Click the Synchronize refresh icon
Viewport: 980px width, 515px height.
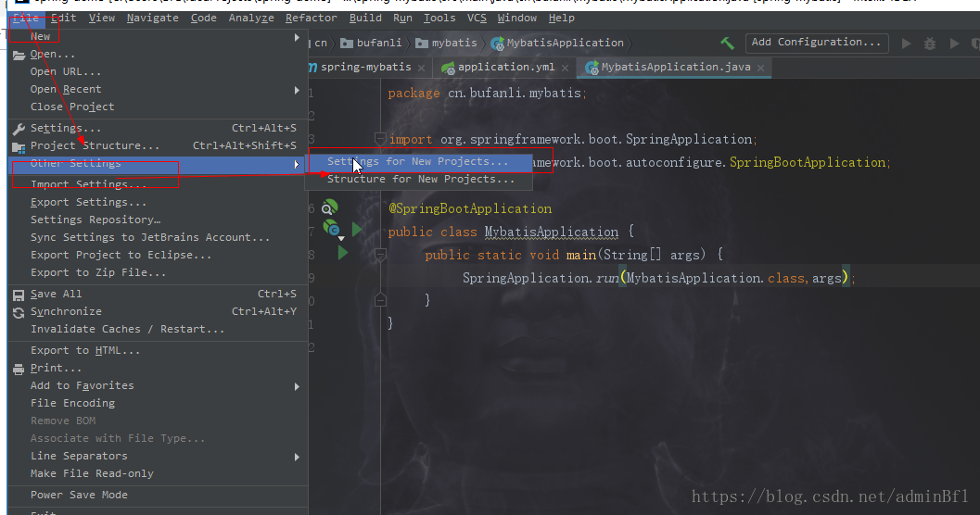click(19, 312)
